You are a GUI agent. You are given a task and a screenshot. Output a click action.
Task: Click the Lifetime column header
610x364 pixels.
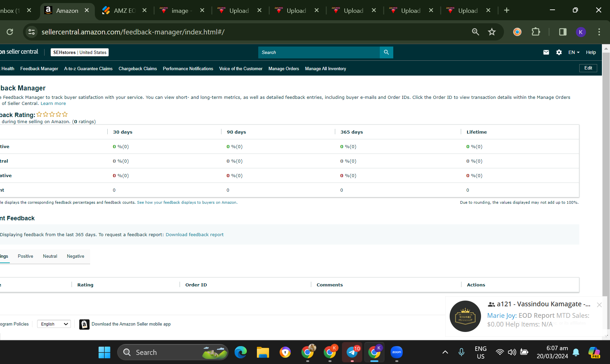coord(476,132)
